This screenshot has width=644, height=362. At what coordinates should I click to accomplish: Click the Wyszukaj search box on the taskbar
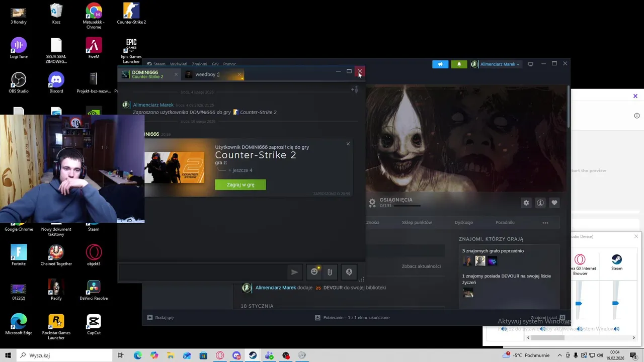tap(65, 355)
